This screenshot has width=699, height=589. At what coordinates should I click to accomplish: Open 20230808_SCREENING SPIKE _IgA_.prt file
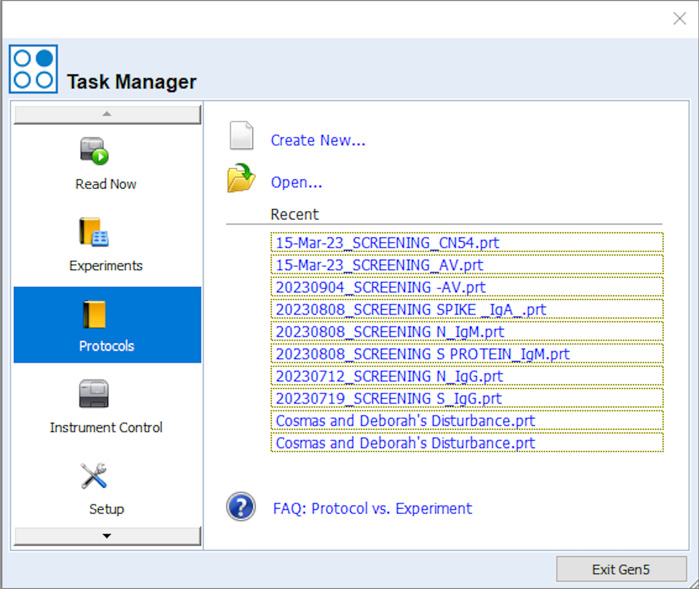(467, 309)
